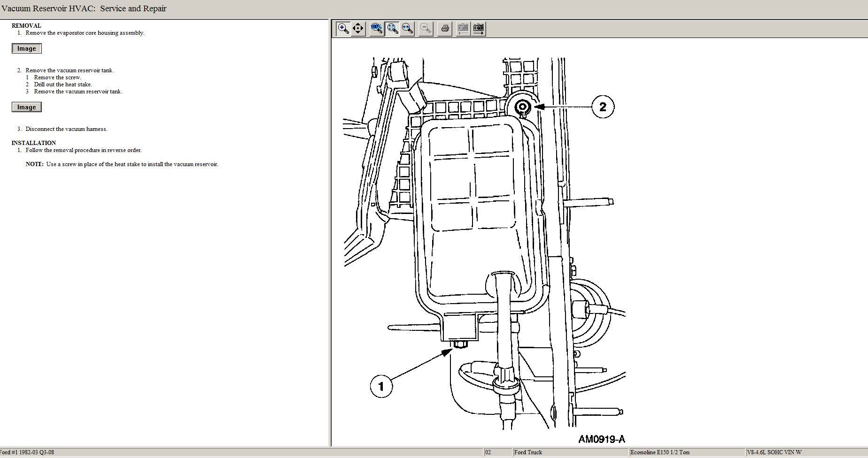Click Econoline E150 1/2 Ton status field
868x458 pixels.
(x=659, y=452)
